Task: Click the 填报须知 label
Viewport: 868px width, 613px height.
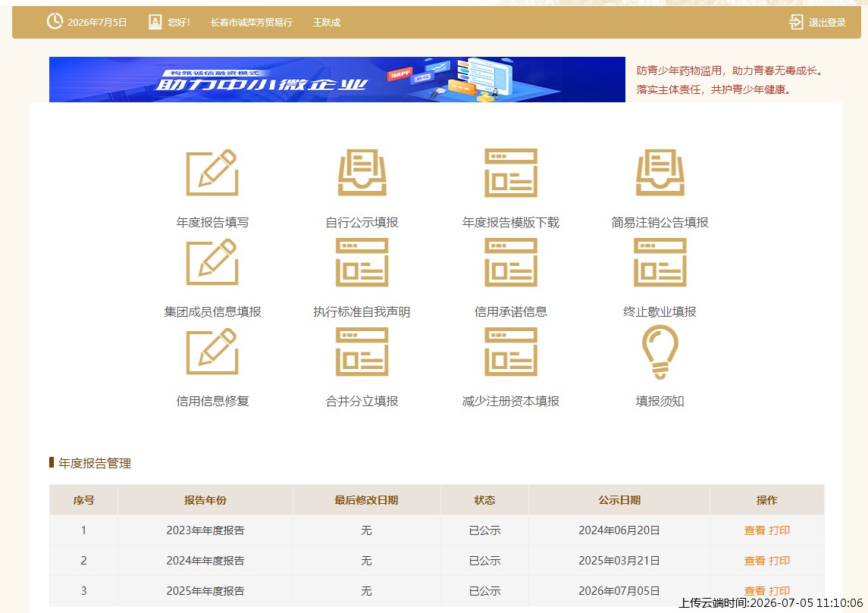Action: pyautogui.click(x=660, y=401)
